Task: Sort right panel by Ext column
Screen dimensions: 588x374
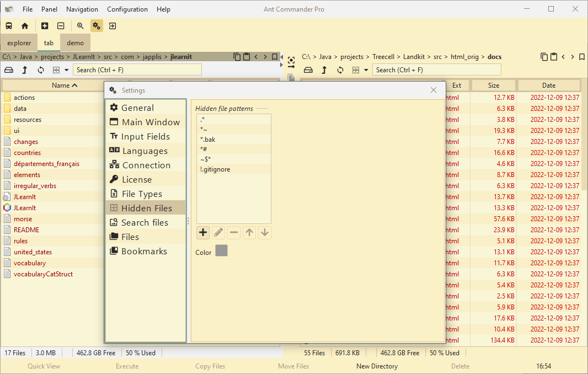Action: [456, 86]
